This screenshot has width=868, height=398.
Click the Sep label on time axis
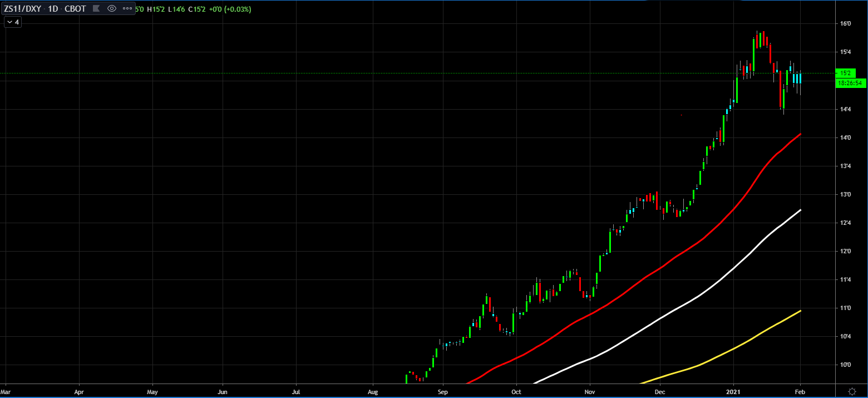(x=443, y=391)
